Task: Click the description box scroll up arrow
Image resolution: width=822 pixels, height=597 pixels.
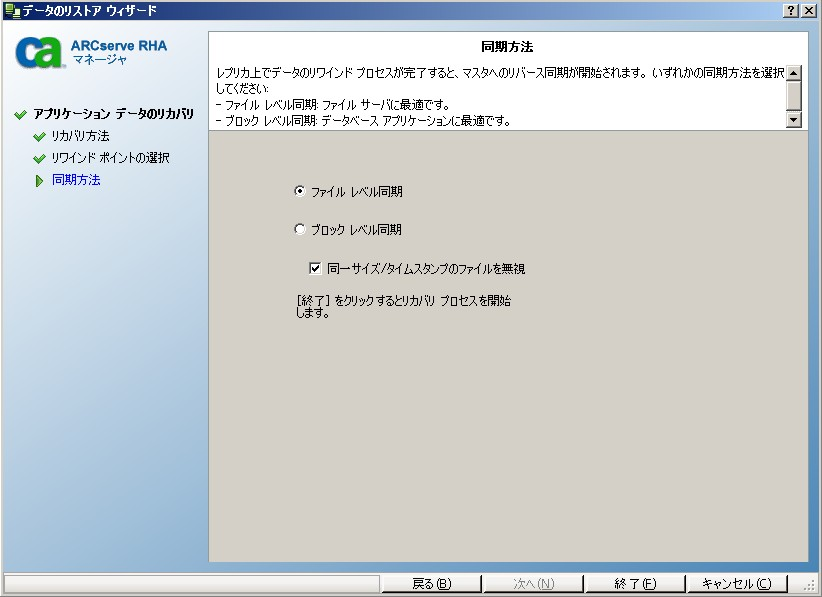Action: point(794,73)
